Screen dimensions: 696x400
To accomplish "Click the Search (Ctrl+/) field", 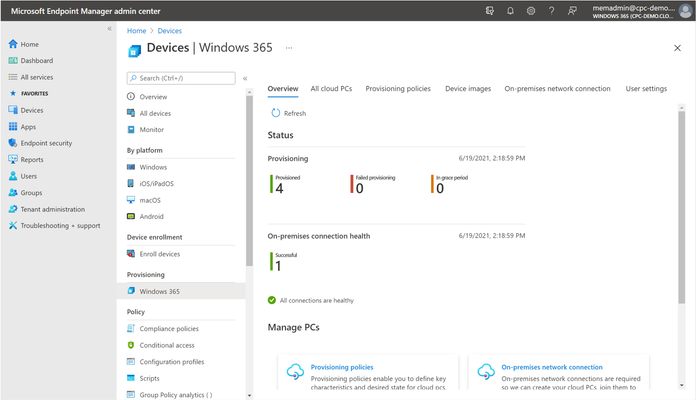I will coord(181,78).
